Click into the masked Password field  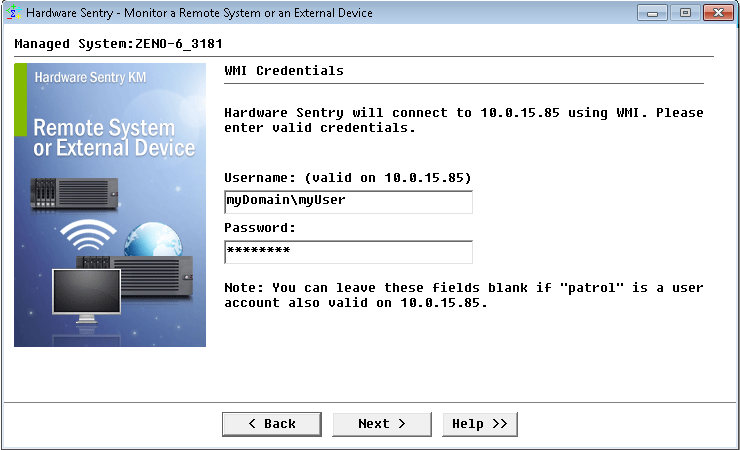pos(348,251)
